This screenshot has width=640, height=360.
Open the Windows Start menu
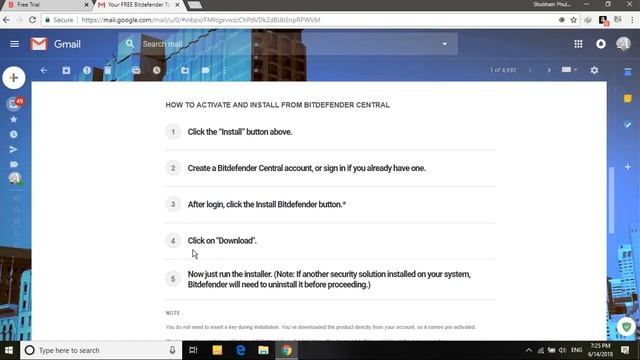(x=9, y=350)
